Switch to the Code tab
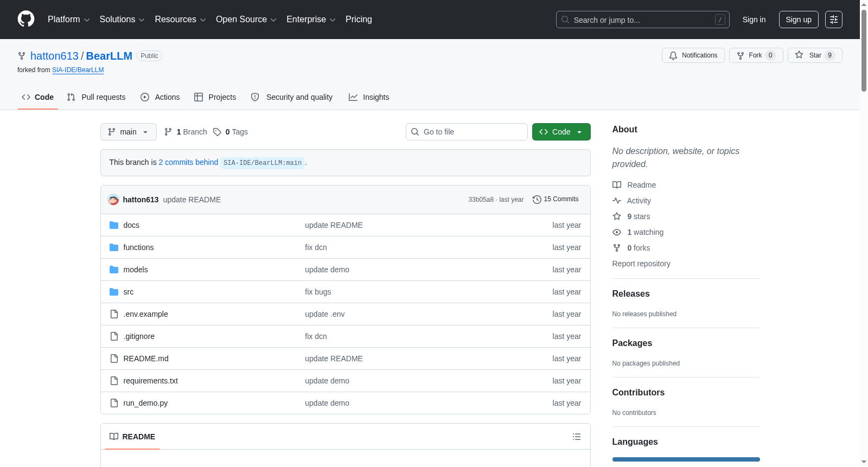 point(38,97)
